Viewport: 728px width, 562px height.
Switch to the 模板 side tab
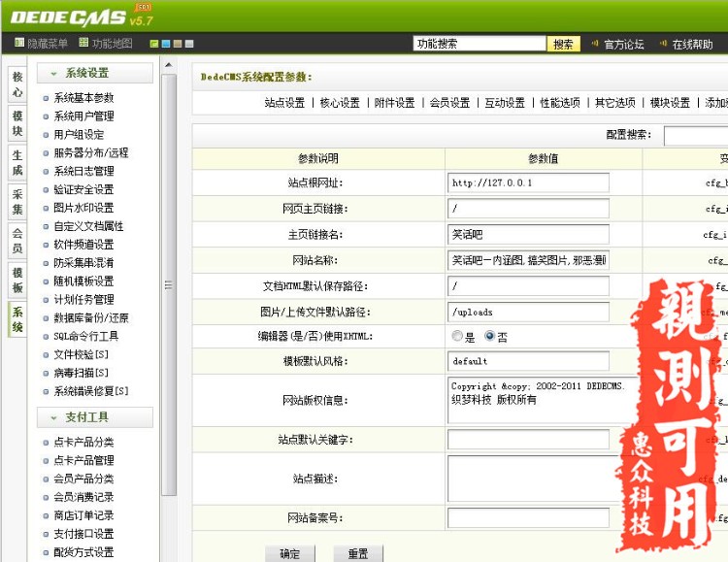click(x=17, y=281)
